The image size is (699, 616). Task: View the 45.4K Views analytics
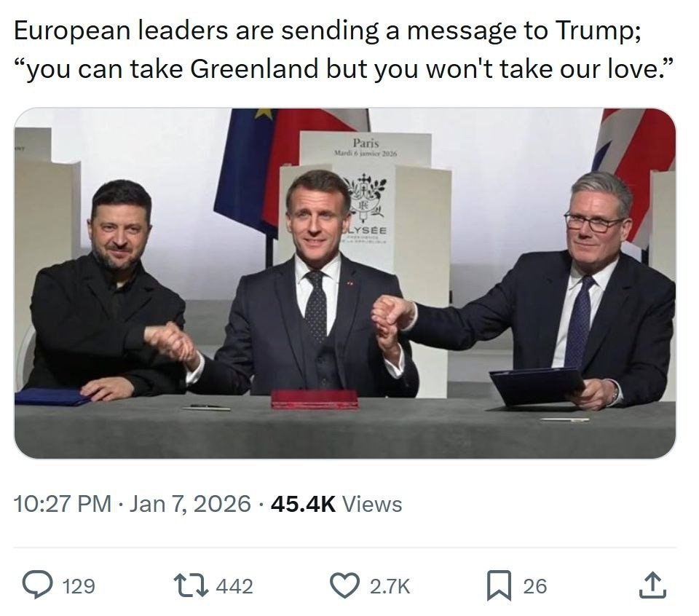click(336, 503)
